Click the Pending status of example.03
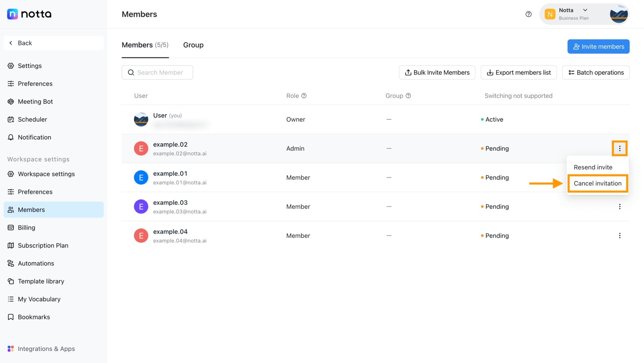Image resolution: width=644 pixels, height=363 pixels. [495, 207]
